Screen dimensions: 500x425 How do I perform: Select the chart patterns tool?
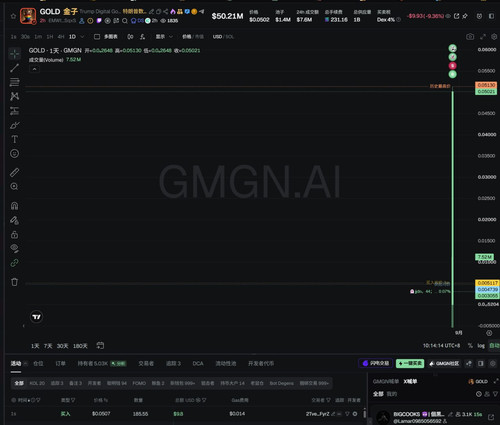[x=14, y=96]
